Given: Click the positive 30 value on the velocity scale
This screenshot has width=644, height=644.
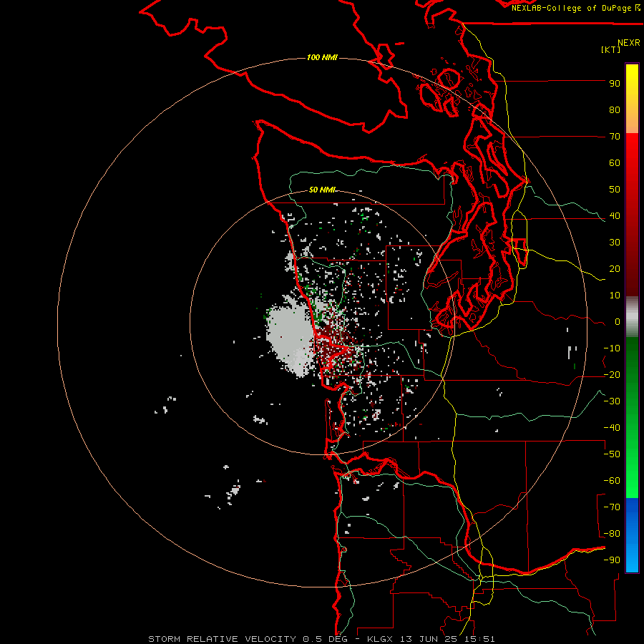Looking at the screenshot, I should click(615, 243).
